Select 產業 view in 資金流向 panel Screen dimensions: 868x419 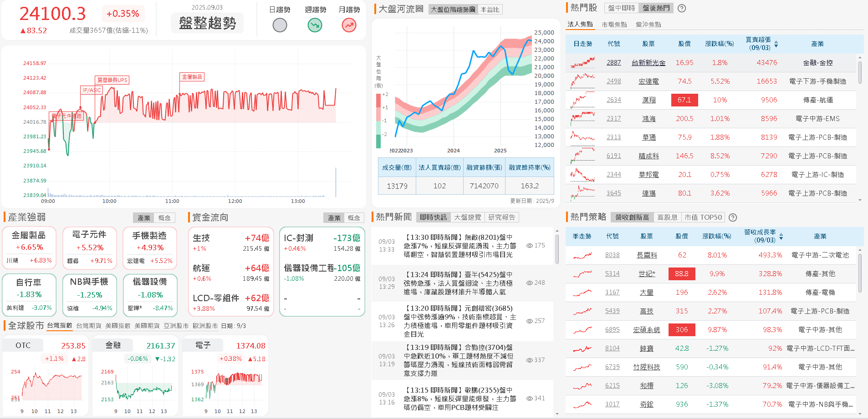click(x=334, y=218)
